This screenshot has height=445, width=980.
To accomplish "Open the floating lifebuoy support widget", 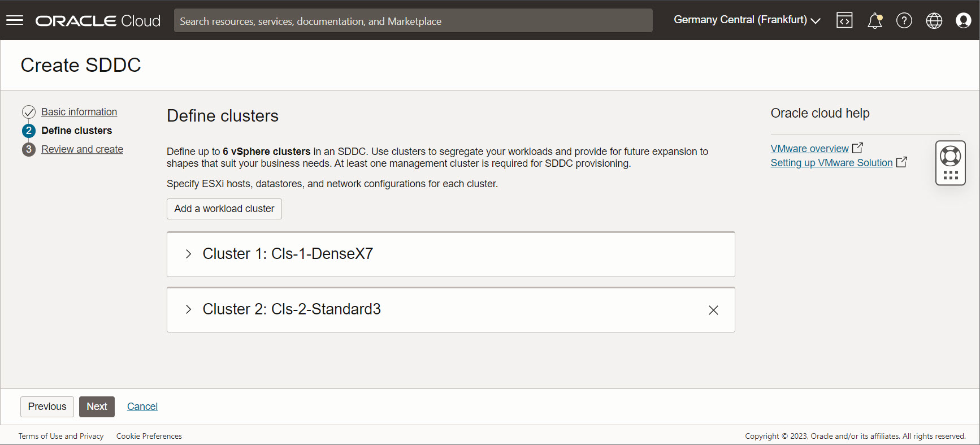I will [951, 163].
